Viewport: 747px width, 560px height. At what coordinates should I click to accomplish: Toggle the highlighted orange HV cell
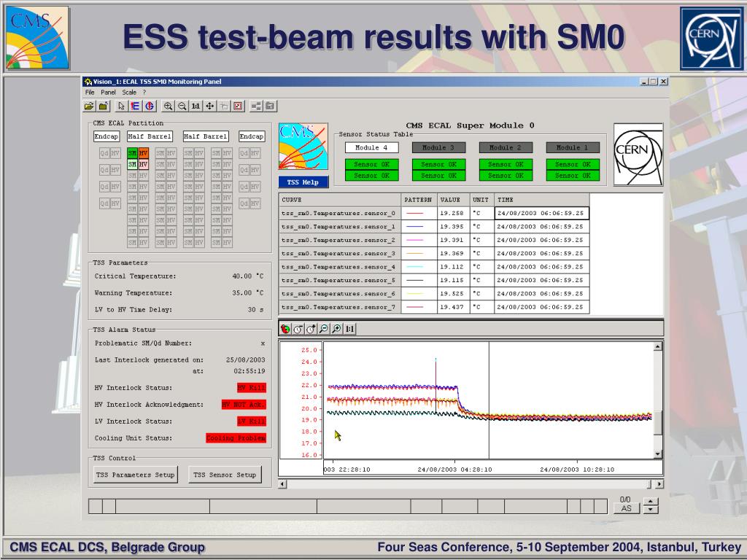point(144,153)
